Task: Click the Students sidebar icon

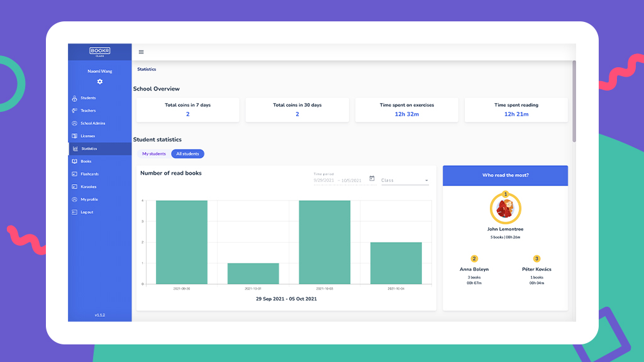Action: 74,98
